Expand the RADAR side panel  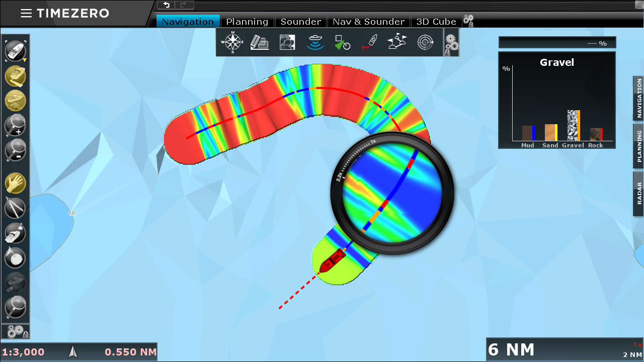(x=638, y=194)
